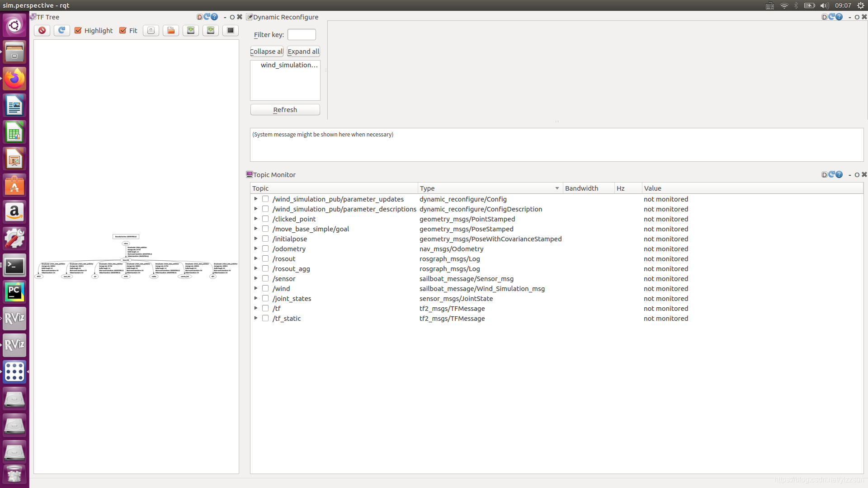Click the reload icon in TF Tree header
868x488 pixels.
pos(207,17)
